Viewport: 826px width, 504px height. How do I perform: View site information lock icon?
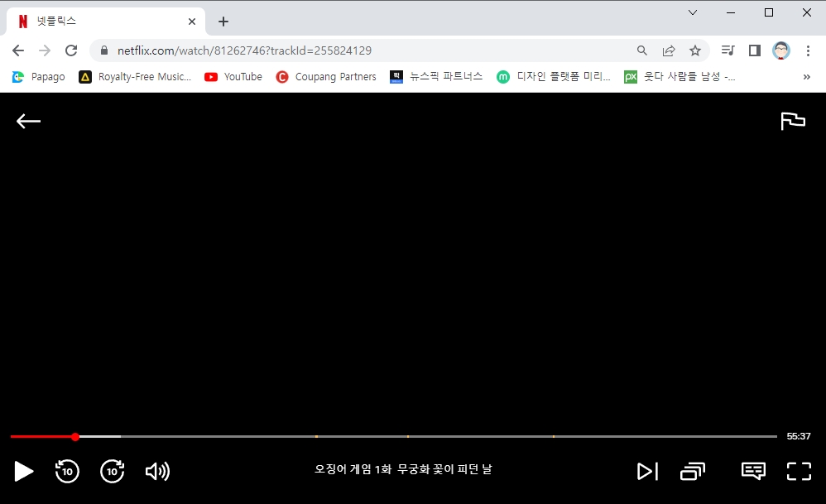click(x=104, y=50)
